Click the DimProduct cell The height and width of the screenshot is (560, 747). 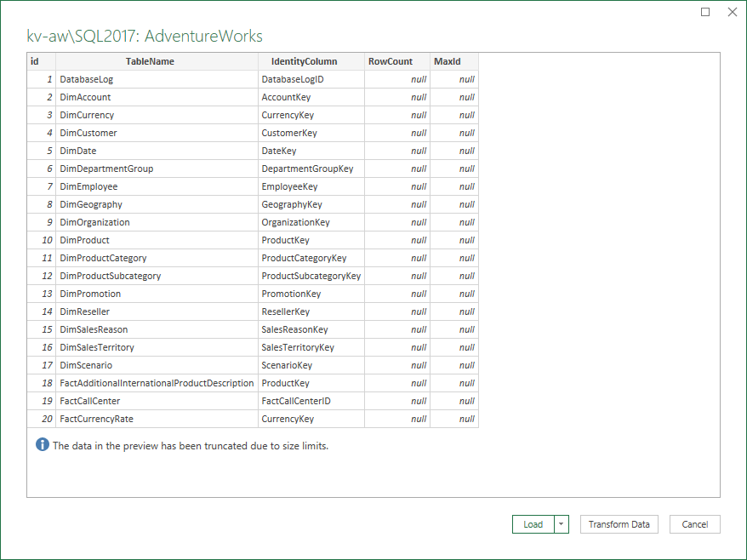157,240
